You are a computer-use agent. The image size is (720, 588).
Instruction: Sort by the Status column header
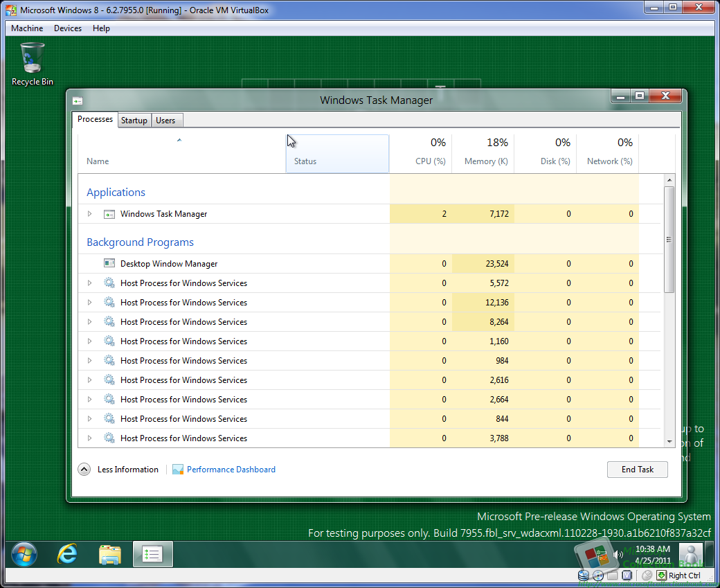point(338,154)
